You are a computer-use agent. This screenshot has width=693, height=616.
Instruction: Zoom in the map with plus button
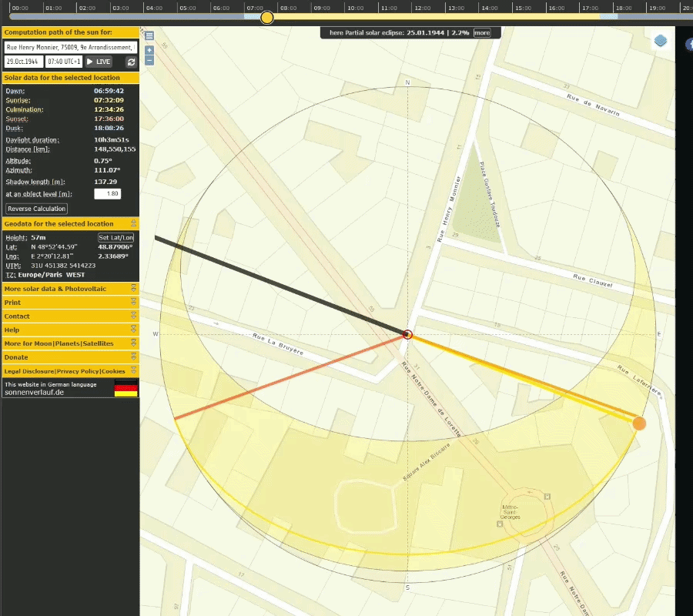tap(149, 50)
